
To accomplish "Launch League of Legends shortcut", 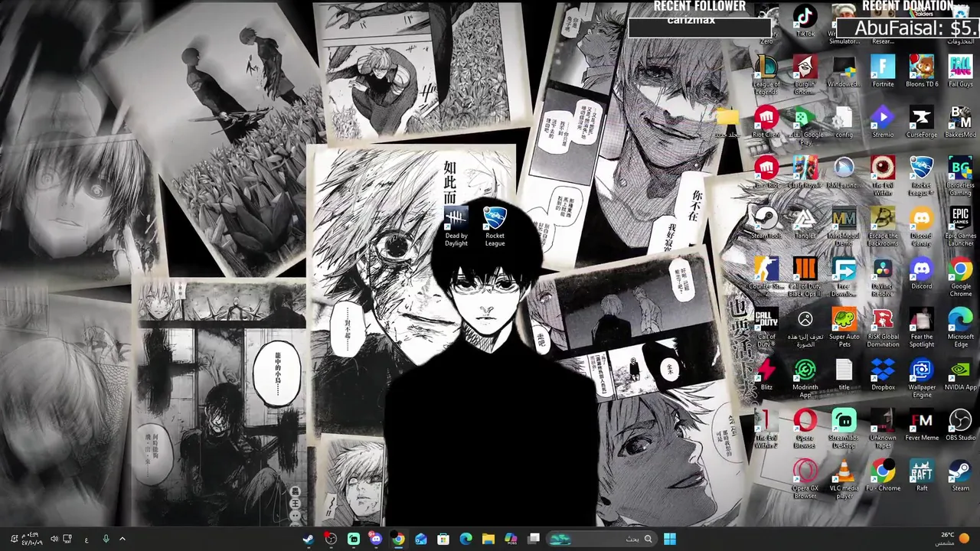I will (766, 75).
